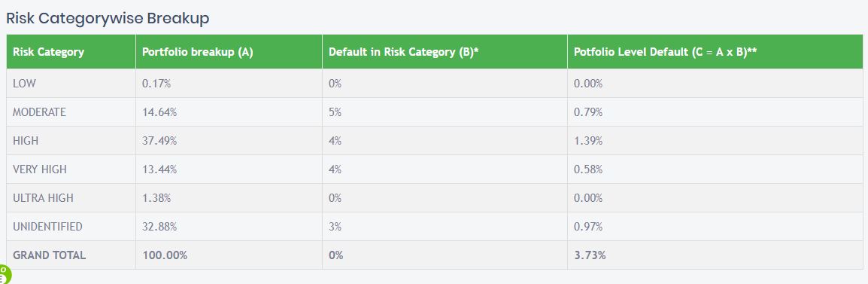This screenshot has width=868, height=284.
Task: Click the Risk Categorywise Breakup heading
Action: [108, 18]
